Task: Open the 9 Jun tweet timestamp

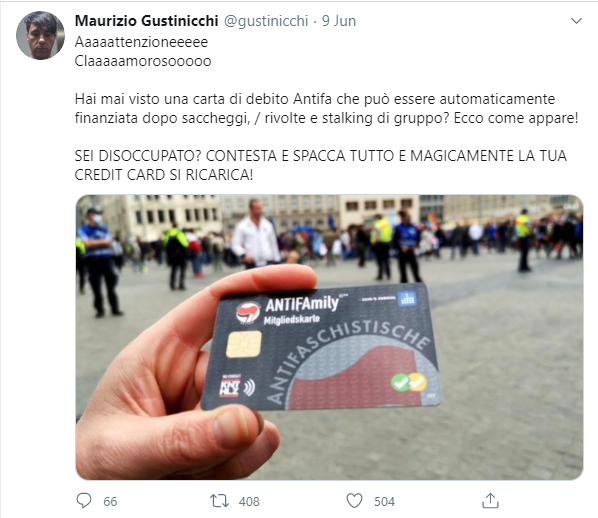Action: (x=339, y=21)
